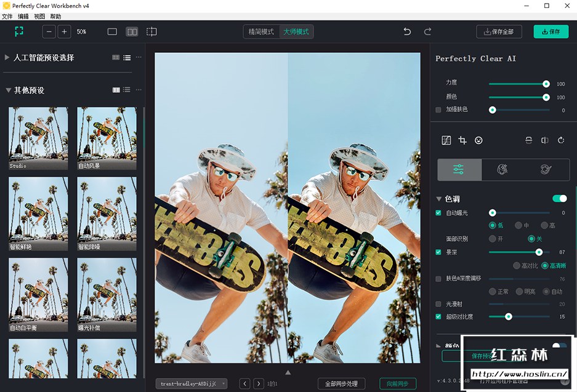This screenshot has width=577, height=392.
Task: Enable the 光漫射 checkbox
Action: tap(438, 304)
